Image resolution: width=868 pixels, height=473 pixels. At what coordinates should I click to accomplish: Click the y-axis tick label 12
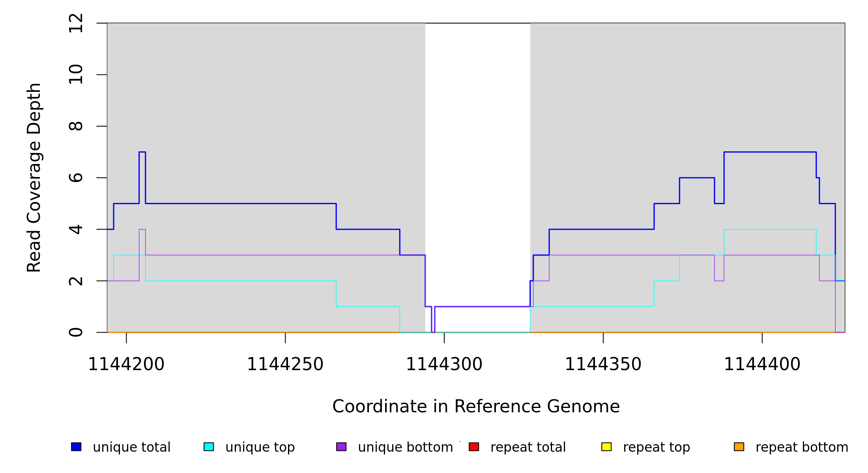pos(76,23)
